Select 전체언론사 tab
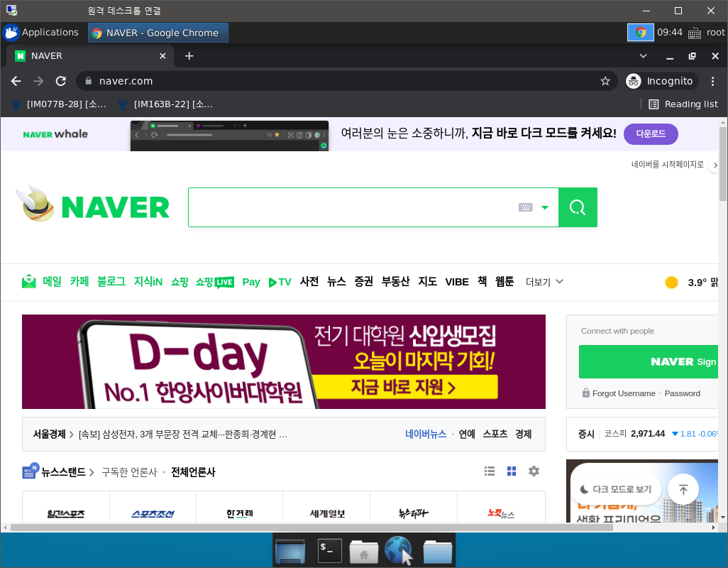Screen dimensions: 728x568 (193, 472)
